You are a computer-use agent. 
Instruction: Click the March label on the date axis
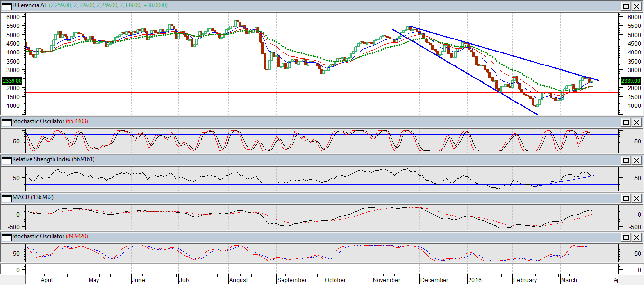tap(569, 280)
